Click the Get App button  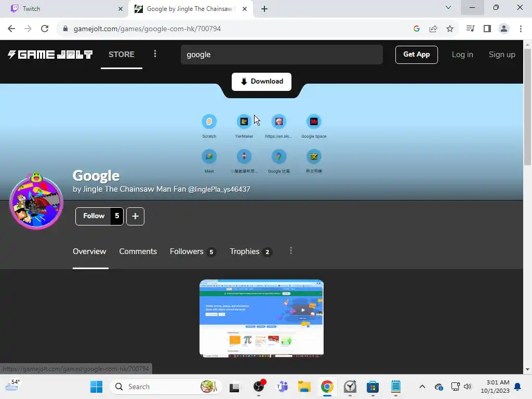pos(416,55)
